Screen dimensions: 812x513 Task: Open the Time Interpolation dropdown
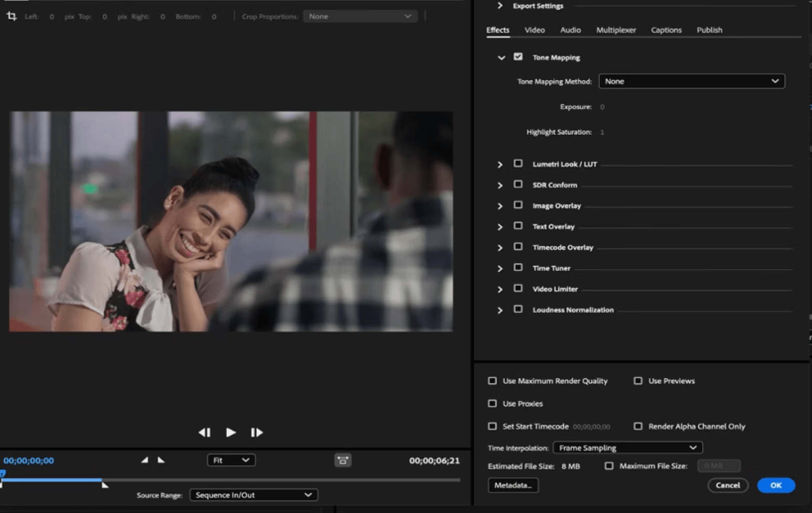[628, 448]
